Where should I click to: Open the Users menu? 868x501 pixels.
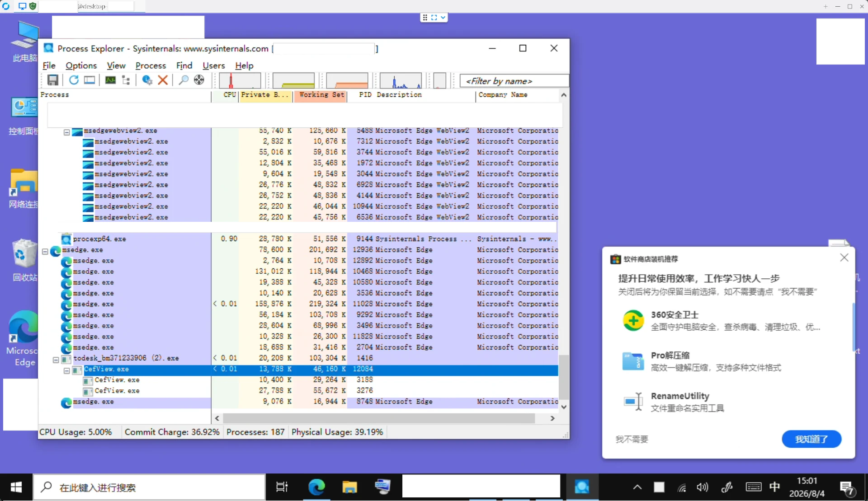pyautogui.click(x=214, y=66)
